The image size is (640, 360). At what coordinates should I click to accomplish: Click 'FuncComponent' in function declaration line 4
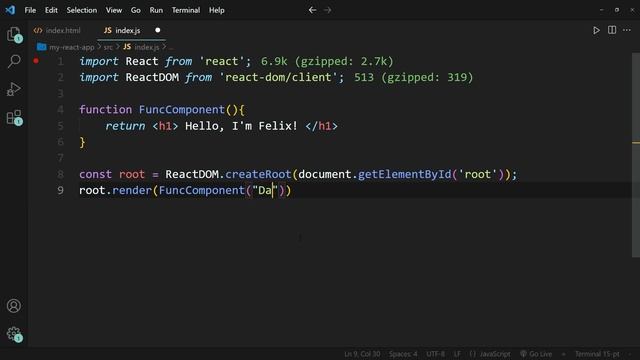[x=182, y=109]
